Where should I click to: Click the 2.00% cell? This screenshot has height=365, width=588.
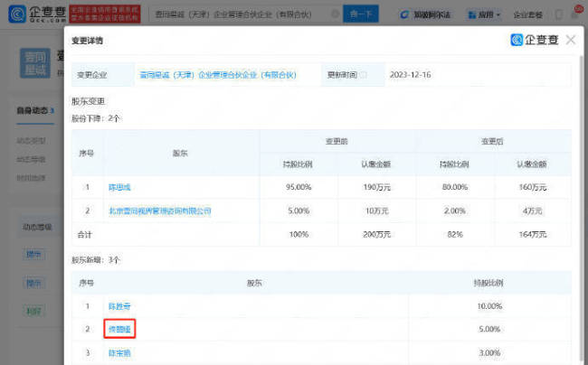454,211
